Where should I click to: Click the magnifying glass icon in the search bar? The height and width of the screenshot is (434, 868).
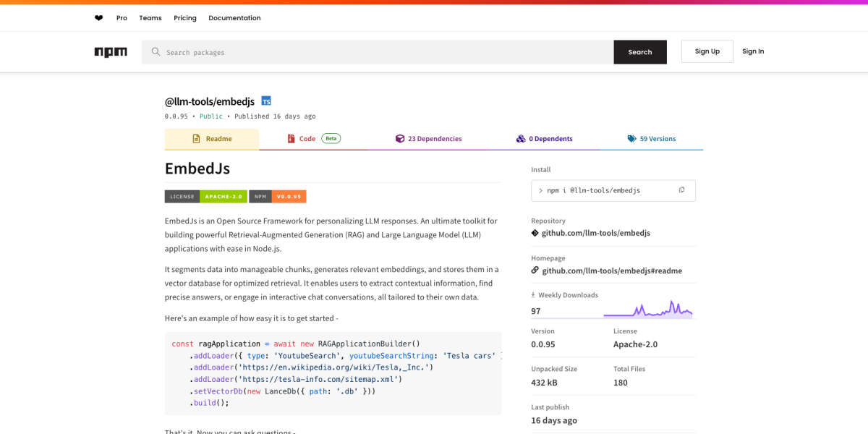(155, 51)
